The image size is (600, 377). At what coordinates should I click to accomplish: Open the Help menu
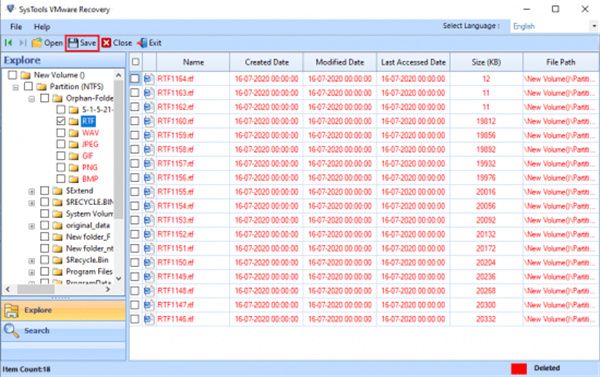click(x=42, y=27)
